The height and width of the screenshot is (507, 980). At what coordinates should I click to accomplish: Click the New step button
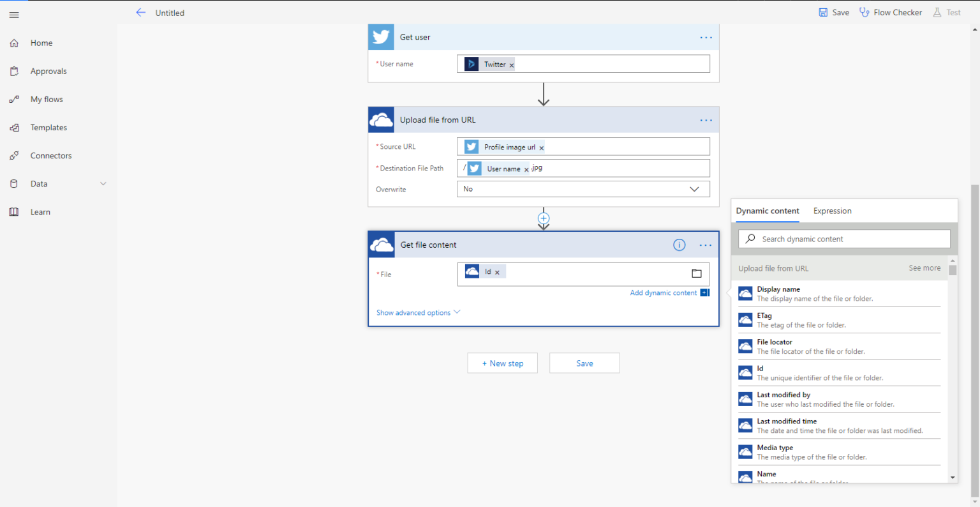coord(502,363)
